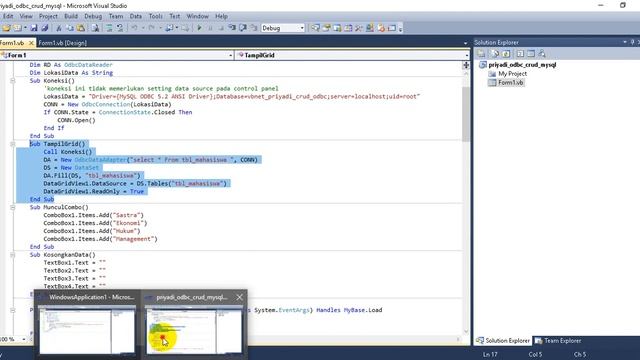Open the Tools menu
The image size is (640, 360).
pos(156,16)
